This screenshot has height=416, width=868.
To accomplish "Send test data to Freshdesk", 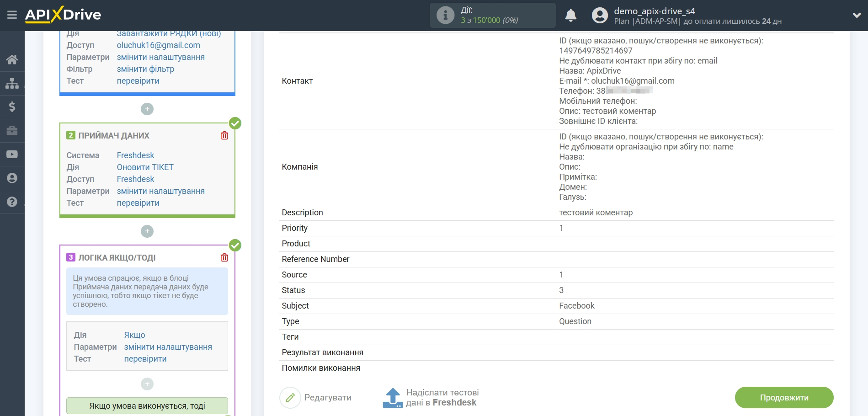I will tap(430, 398).
